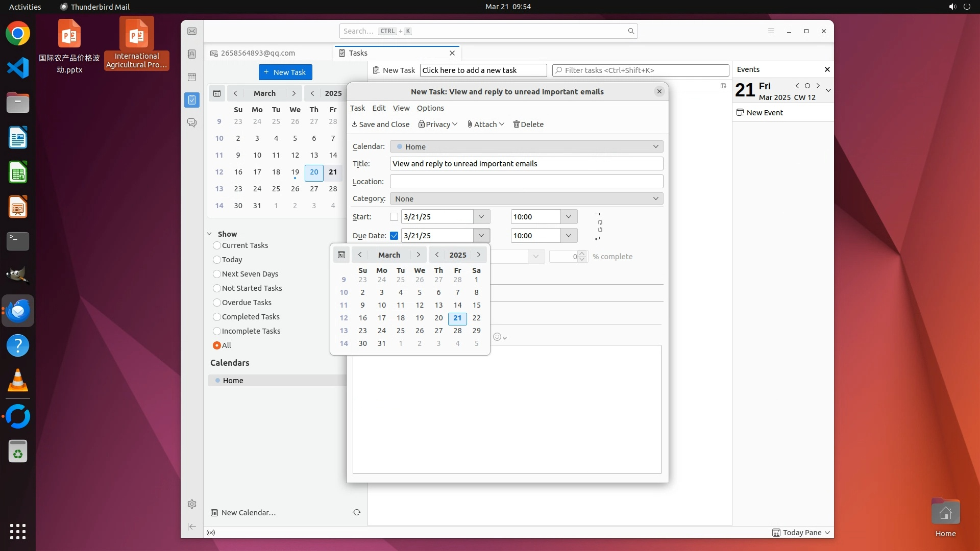
Task: Open the Calendar view sidebar icon
Action: click(192, 77)
